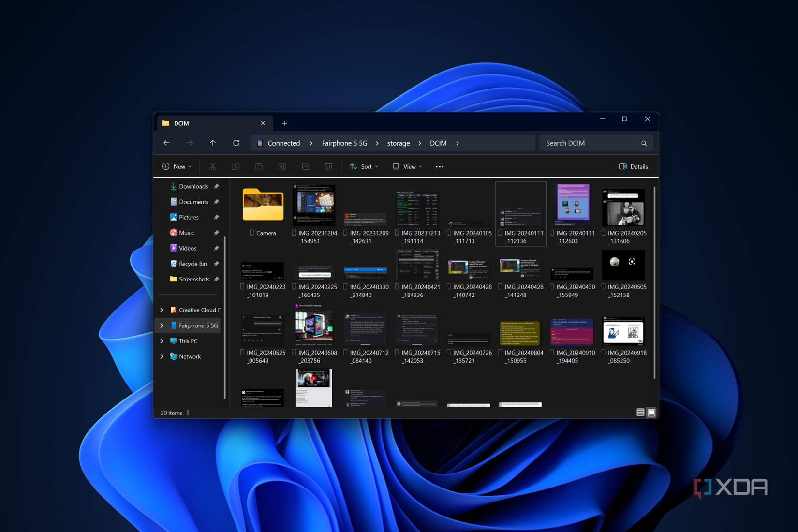This screenshot has height=532, width=798.
Task: Click the Share icon in toolbar
Action: 306,166
